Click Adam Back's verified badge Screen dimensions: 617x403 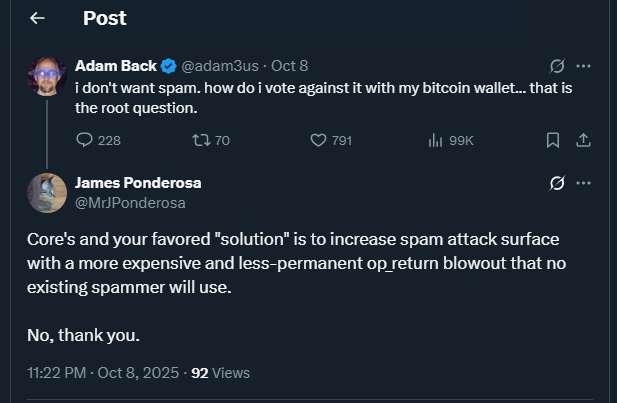click(166, 66)
